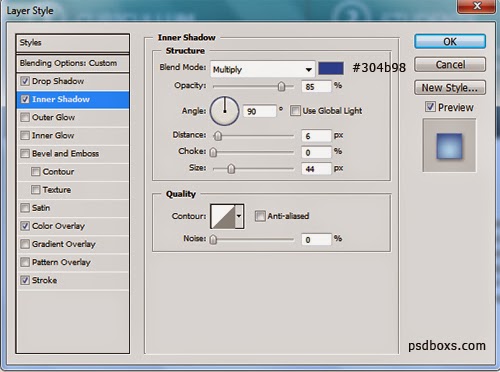
Task: Enable Anti-aliased contour option
Action: point(260,216)
